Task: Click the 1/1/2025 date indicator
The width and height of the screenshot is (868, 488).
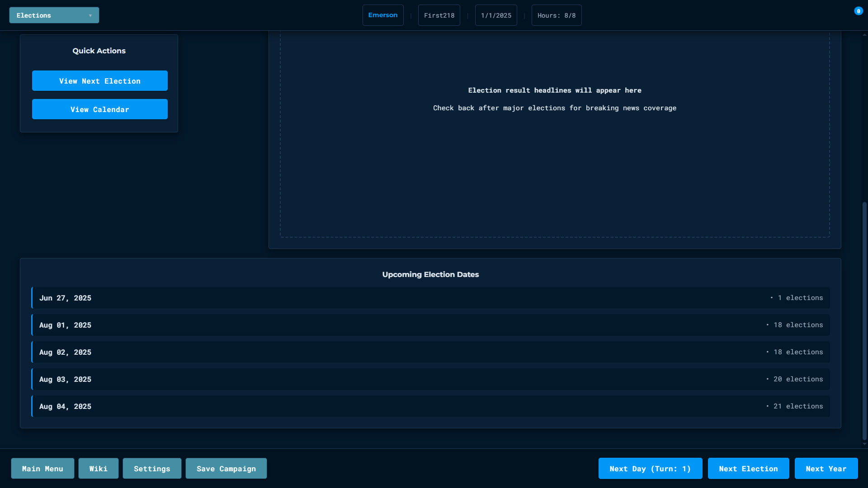Action: 495,15
